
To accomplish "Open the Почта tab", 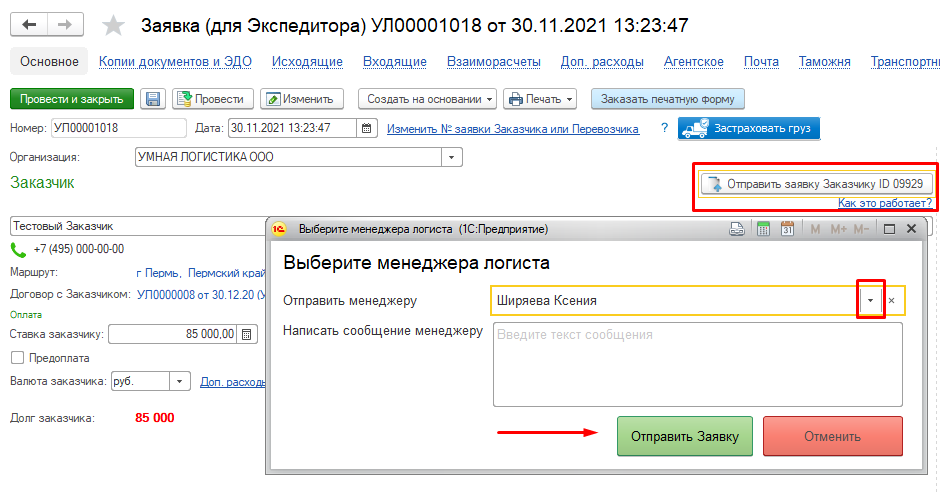I will pos(761,62).
